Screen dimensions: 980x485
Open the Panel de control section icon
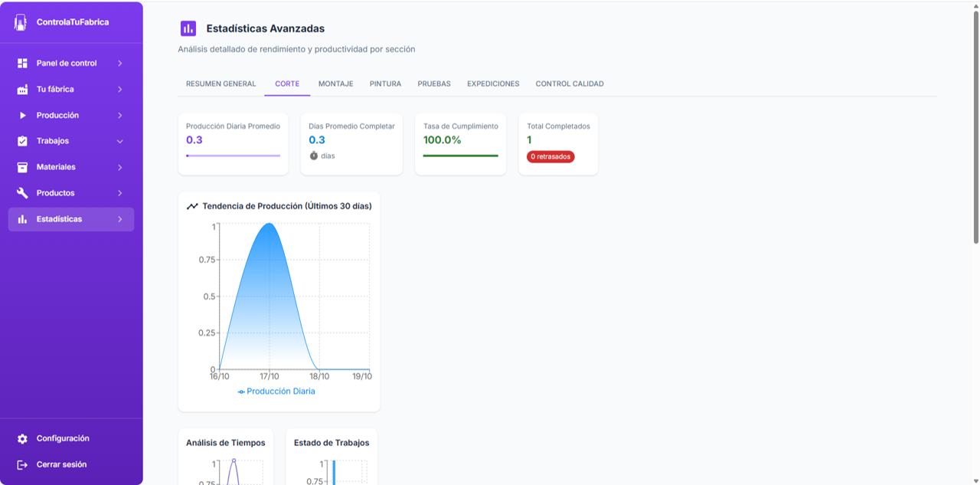tap(24, 63)
